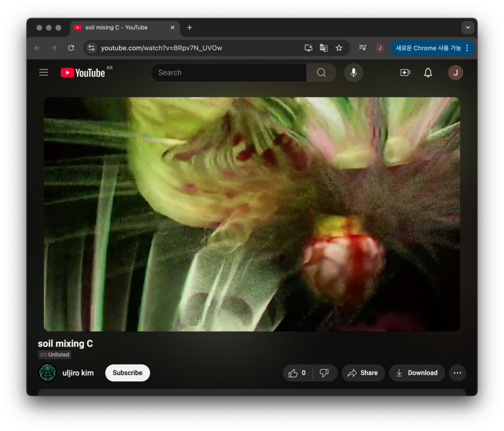Image resolution: width=504 pixels, height=431 pixels.
Task: Open the YouTube hamburger guide menu
Action: 44,73
